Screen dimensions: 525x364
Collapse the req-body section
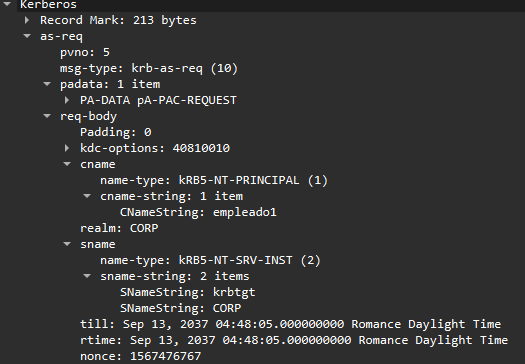coord(47,116)
